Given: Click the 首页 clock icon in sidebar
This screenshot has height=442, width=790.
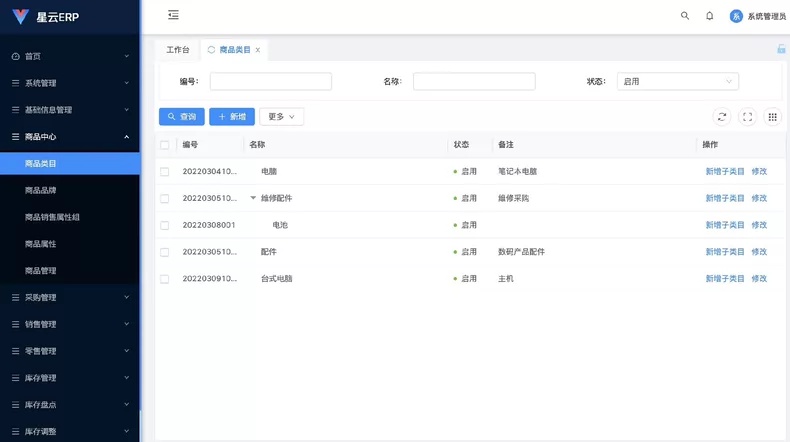Looking at the screenshot, I should [x=16, y=56].
